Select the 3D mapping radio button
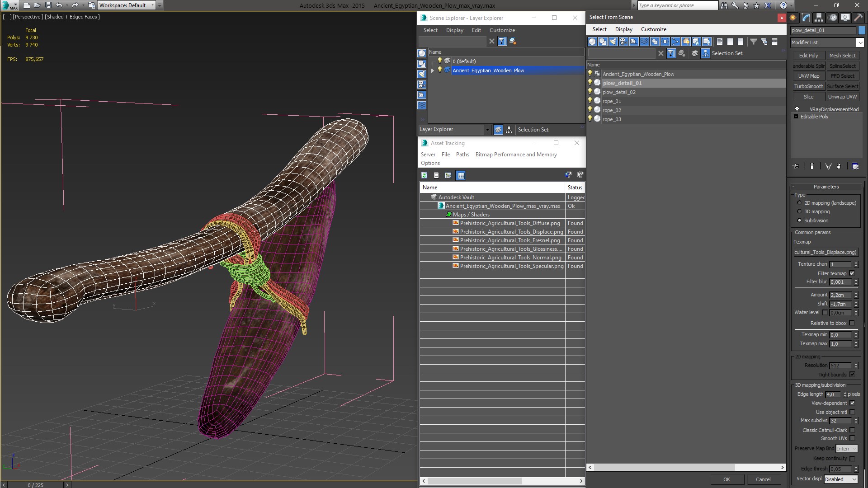This screenshot has width=868, height=488. [799, 211]
